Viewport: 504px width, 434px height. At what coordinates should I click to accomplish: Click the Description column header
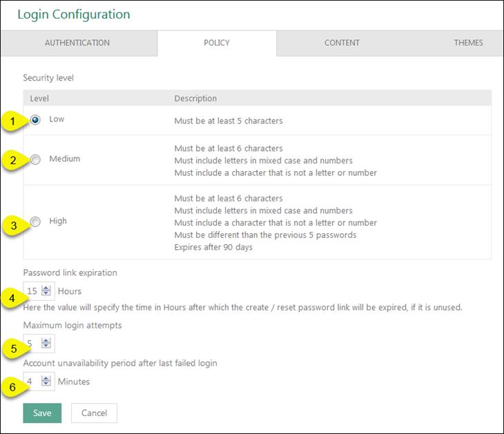pos(195,99)
